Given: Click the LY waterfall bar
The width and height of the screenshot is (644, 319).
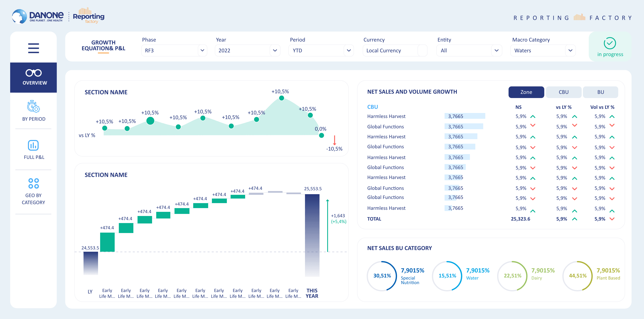Looking at the screenshot, I should [91, 263].
